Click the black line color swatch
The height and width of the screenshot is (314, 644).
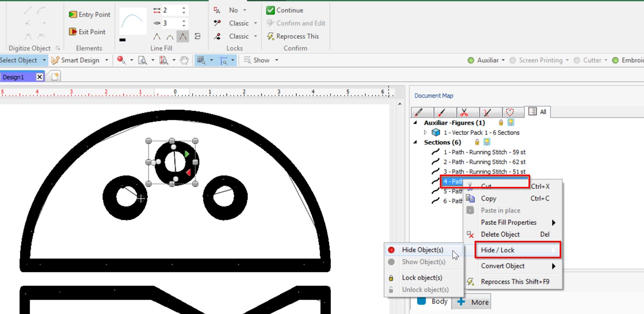pyautogui.click(x=122, y=40)
